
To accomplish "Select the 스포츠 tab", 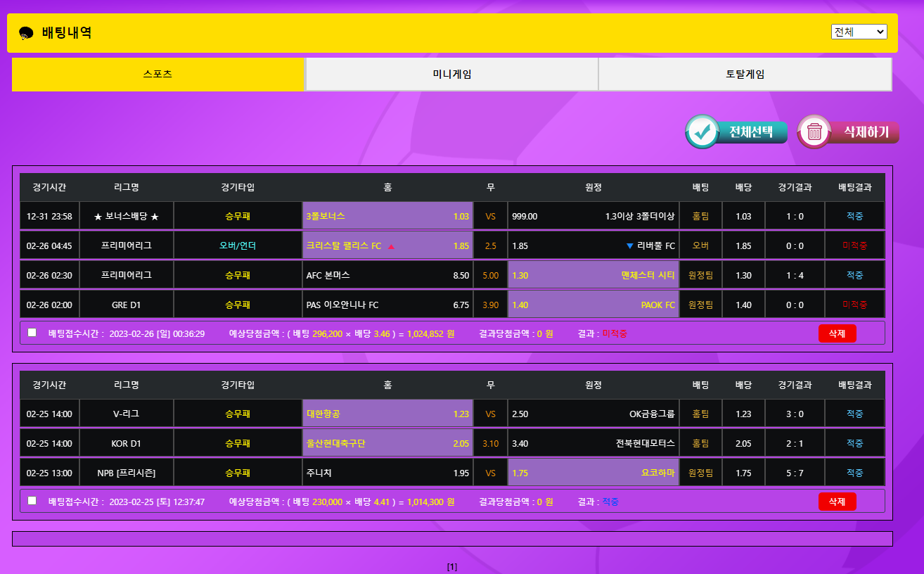I will click(158, 74).
